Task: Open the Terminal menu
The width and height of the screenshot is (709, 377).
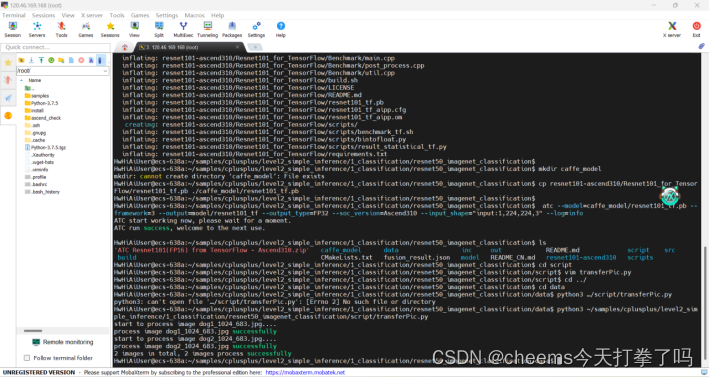Action: point(14,15)
